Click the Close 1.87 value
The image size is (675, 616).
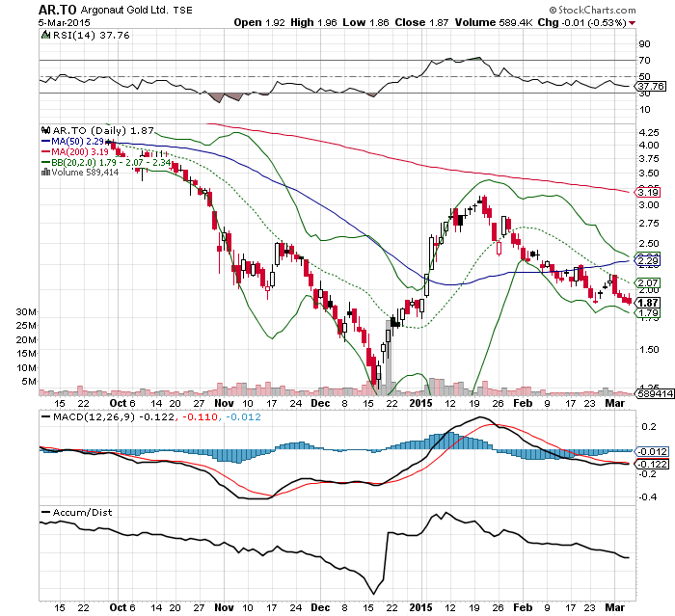pyautogui.click(x=421, y=22)
